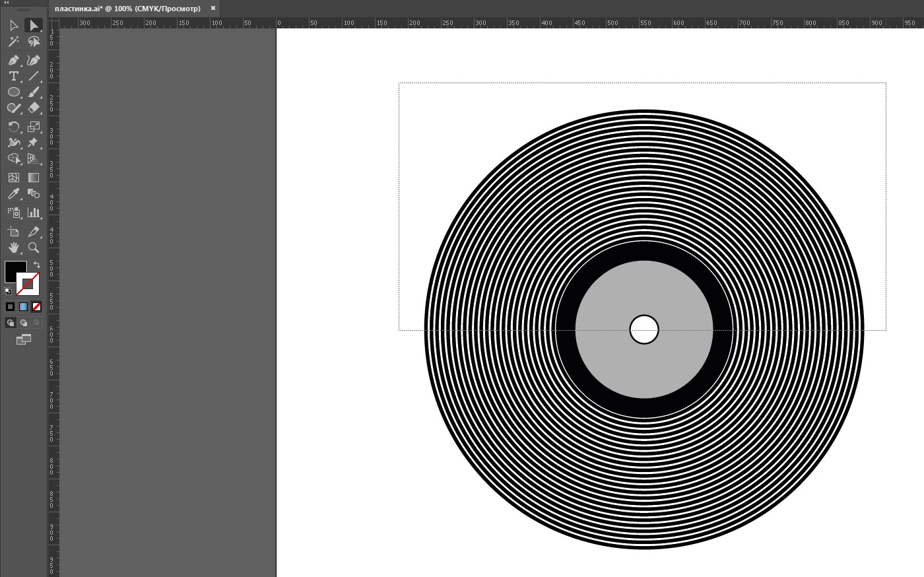Switch to the пластинка.ai document tab
Viewport: 924px width, 577px height.
[x=127, y=9]
